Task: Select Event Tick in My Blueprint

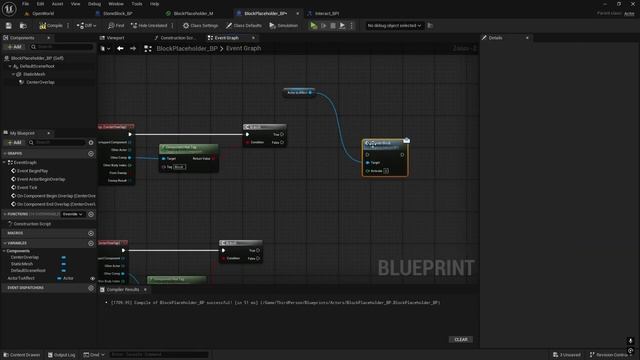Action: pos(27,187)
